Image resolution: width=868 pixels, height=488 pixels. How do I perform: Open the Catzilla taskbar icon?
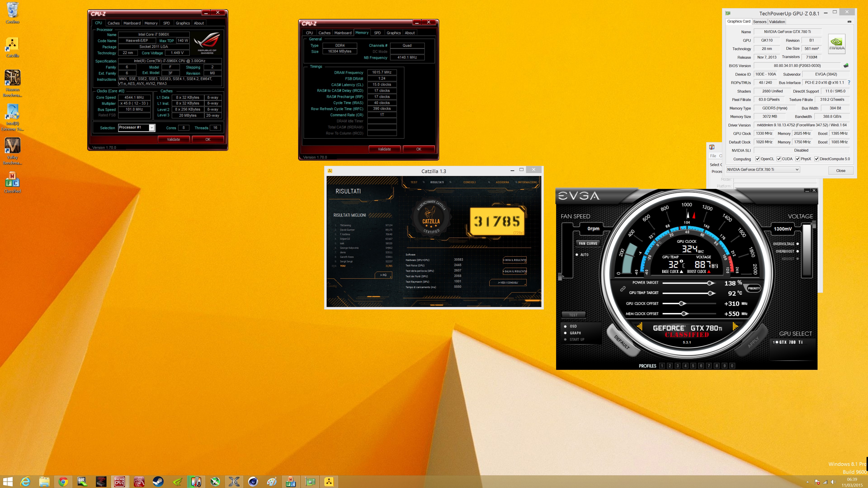pos(329,482)
